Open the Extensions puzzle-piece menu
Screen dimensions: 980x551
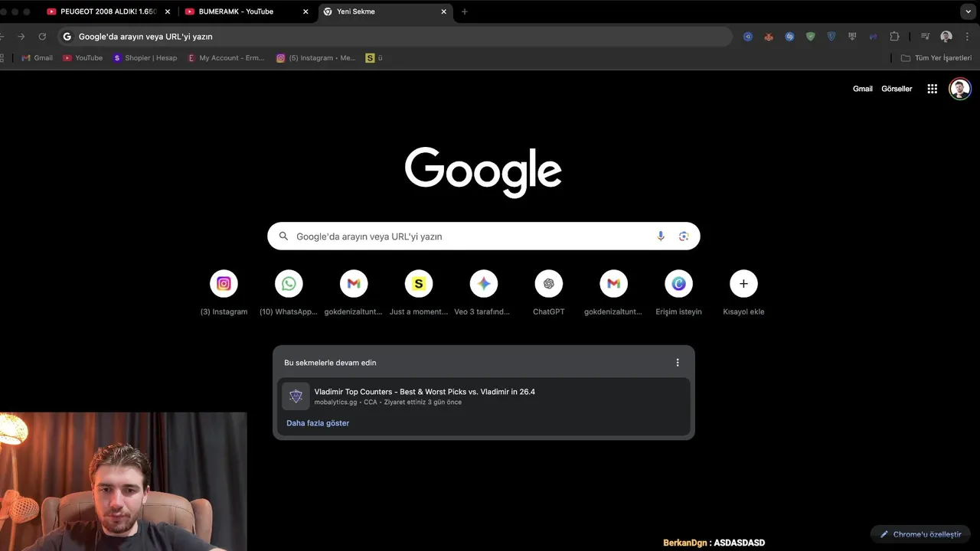[x=893, y=36]
